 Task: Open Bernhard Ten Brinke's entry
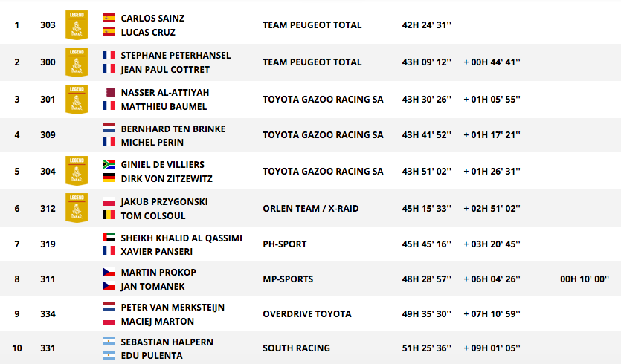point(173,129)
